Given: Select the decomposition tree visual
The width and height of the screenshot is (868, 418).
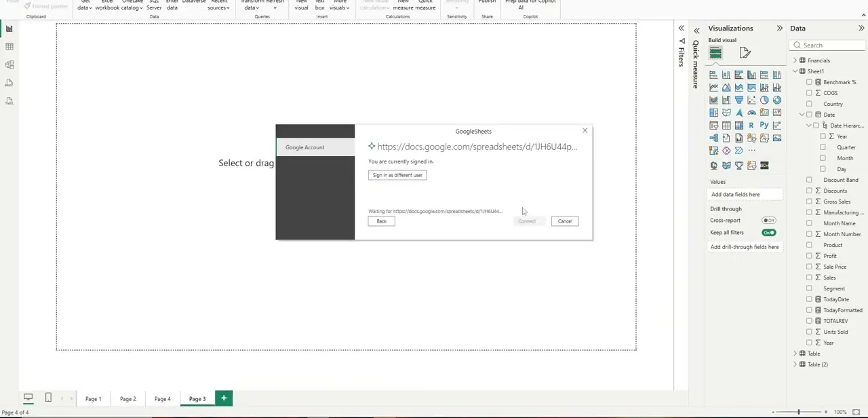Looking at the screenshot, I should pos(713,138).
